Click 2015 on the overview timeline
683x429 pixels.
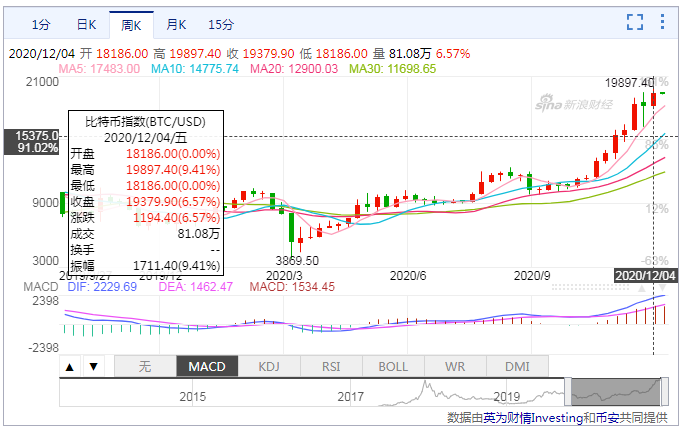[193, 397]
